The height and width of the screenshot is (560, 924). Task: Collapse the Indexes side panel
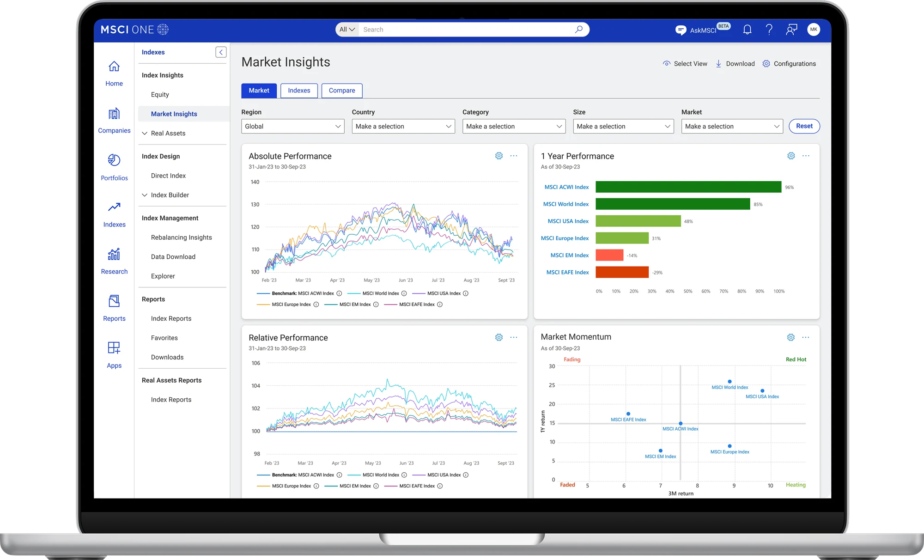pos(221,52)
